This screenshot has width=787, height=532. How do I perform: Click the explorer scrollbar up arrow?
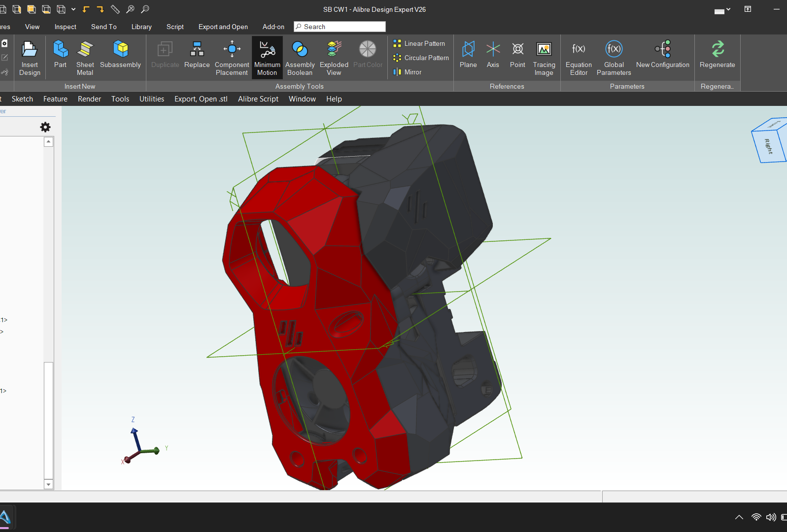48,142
